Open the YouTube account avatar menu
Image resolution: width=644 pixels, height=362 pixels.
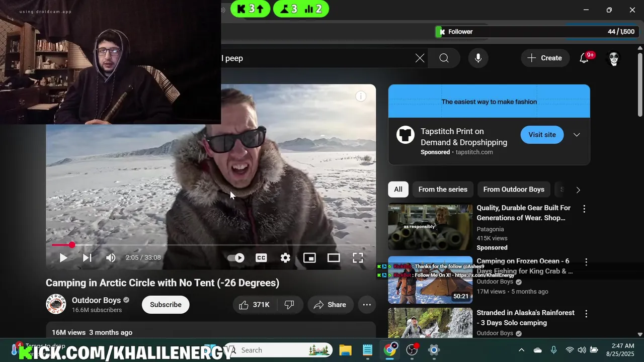click(x=614, y=58)
